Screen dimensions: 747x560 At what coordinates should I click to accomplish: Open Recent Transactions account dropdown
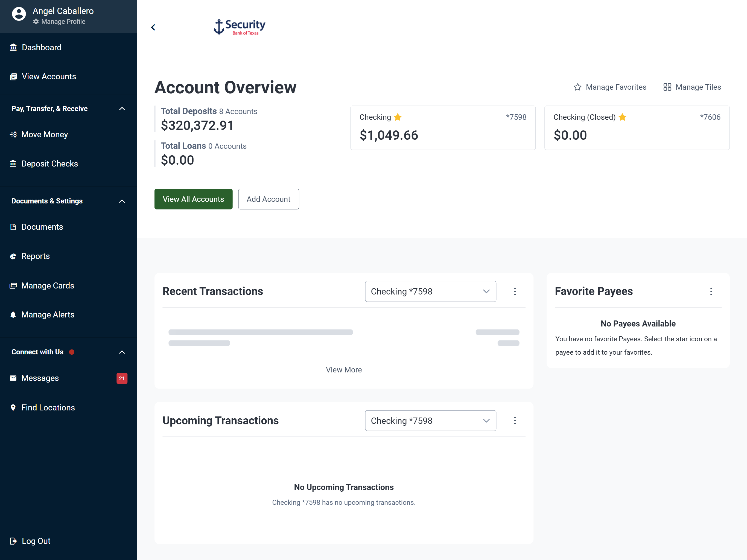coord(431,291)
